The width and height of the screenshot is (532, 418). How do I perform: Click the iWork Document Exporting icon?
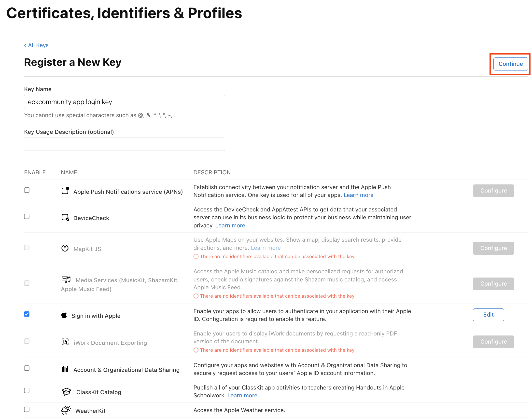65,342
